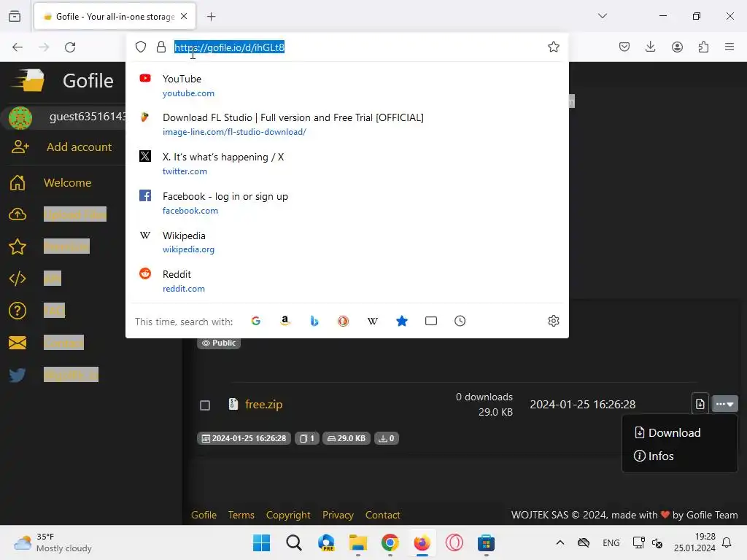Click Add account in sidebar

click(x=61, y=147)
